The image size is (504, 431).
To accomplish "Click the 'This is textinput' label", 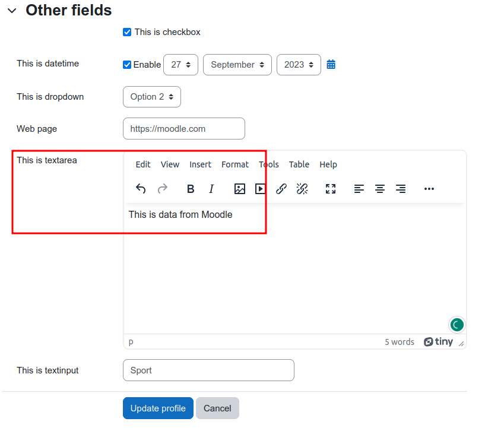I will coord(47,370).
